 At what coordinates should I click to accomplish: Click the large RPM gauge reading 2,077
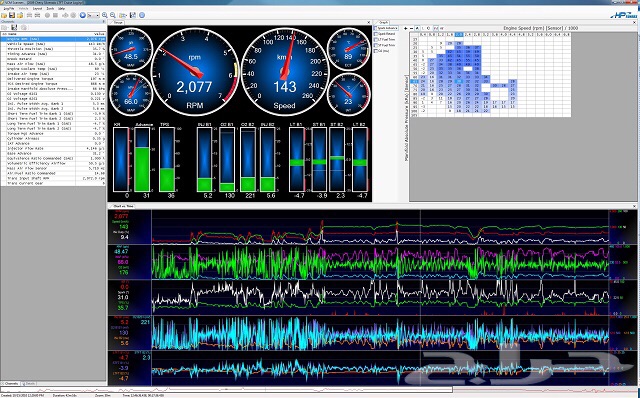coord(195,72)
